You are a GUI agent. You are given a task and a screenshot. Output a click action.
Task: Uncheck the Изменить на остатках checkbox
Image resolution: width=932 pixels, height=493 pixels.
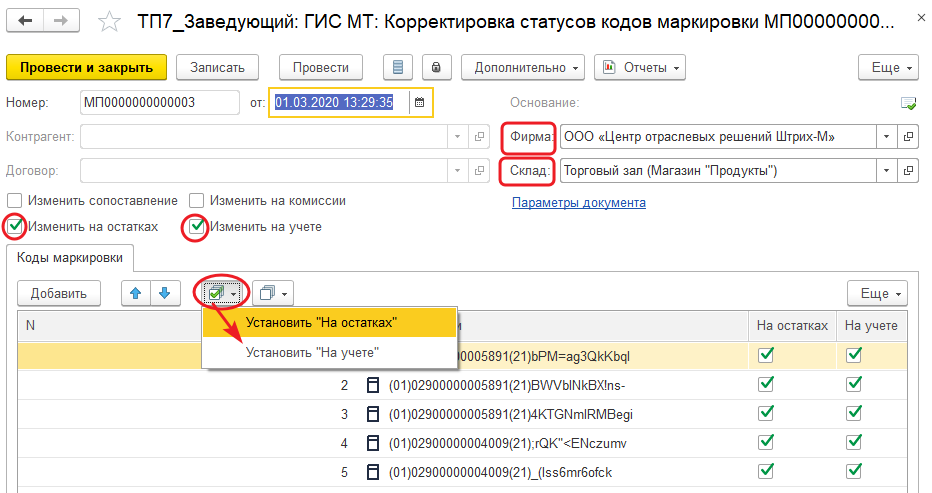(x=15, y=227)
